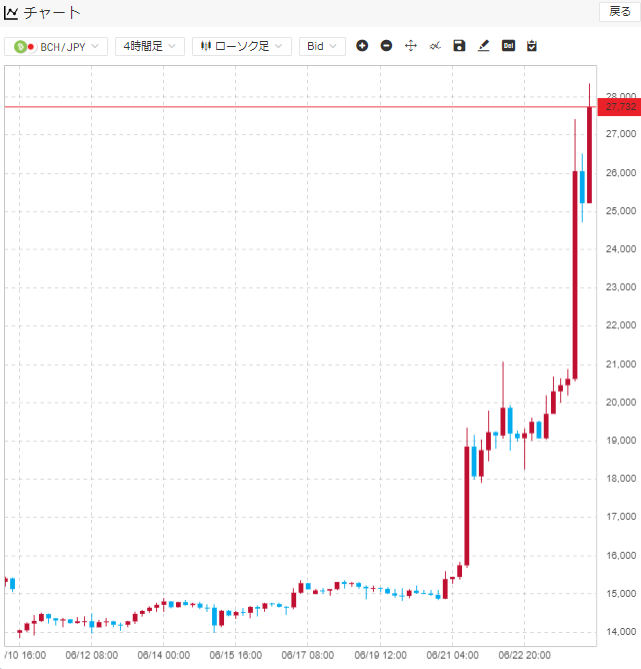Open the 4時間足 timeframe dropdown
This screenshot has height=669, width=641.
(150, 47)
